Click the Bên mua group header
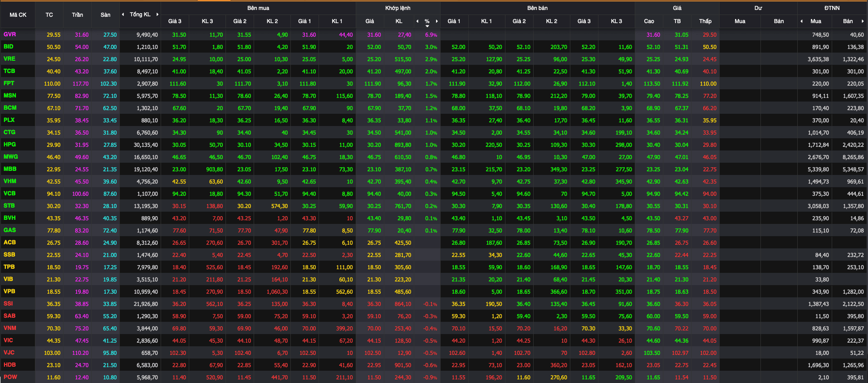The image size is (868, 383). coord(258,8)
